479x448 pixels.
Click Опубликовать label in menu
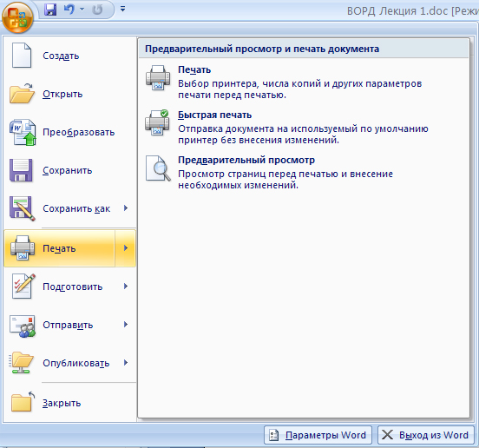[75, 363]
